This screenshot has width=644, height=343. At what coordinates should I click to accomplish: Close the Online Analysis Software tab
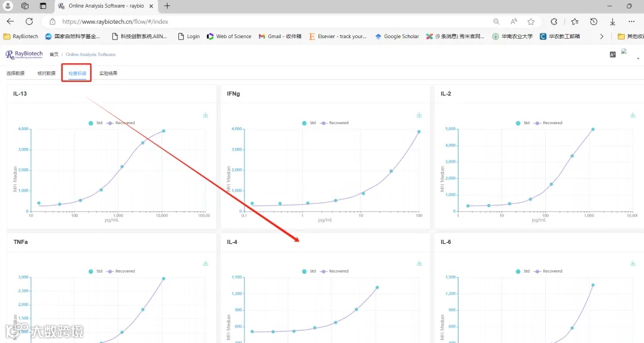tap(151, 6)
